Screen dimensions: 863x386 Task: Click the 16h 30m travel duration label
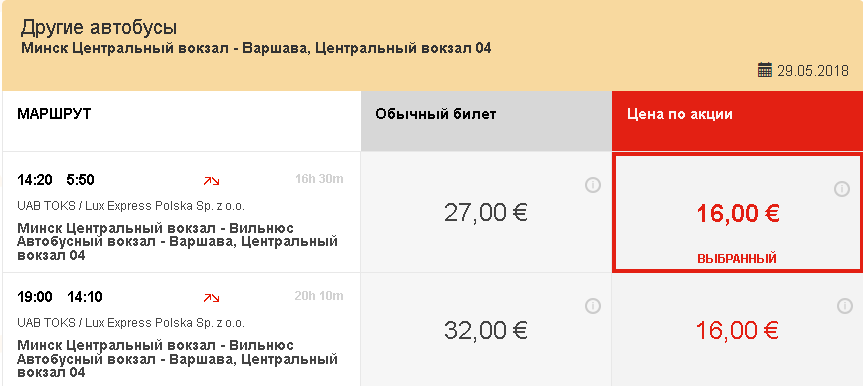319,179
